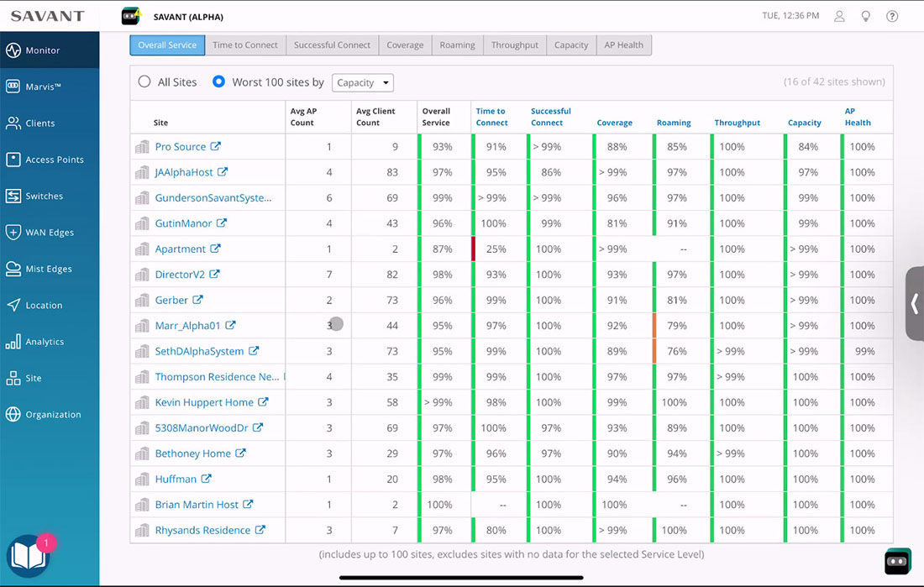Open Switches icon in sidebar
This screenshot has height=587, width=924.
(13, 196)
